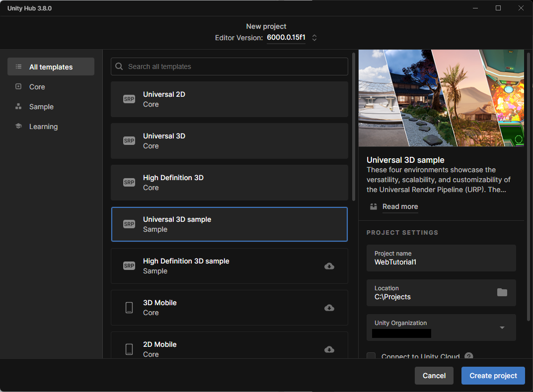Click download icon for High Definition 3D sample
The height and width of the screenshot is (392, 533).
pos(329,266)
